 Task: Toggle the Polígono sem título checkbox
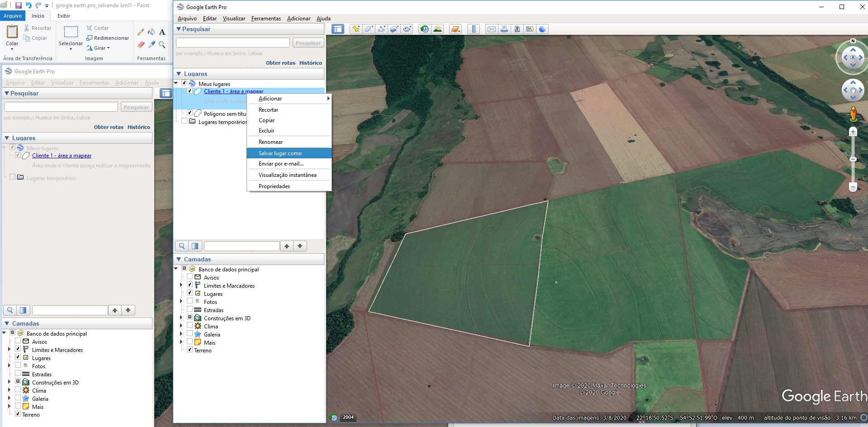(x=190, y=113)
